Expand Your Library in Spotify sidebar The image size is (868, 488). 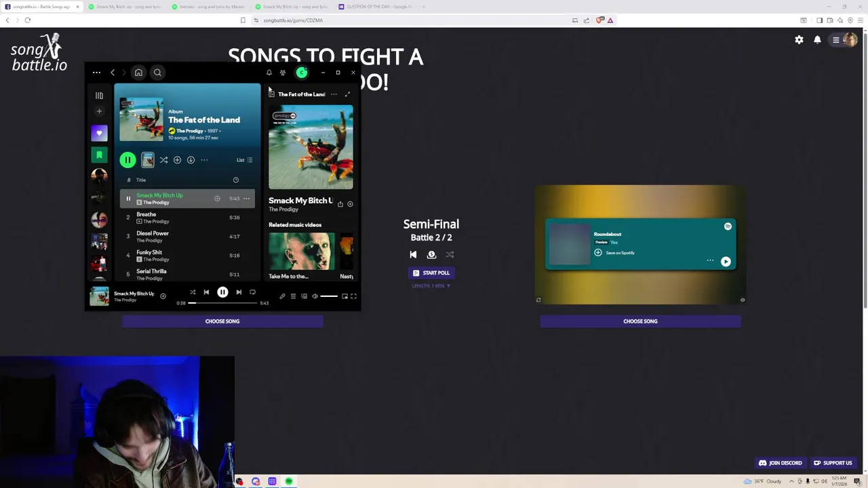[x=99, y=96]
